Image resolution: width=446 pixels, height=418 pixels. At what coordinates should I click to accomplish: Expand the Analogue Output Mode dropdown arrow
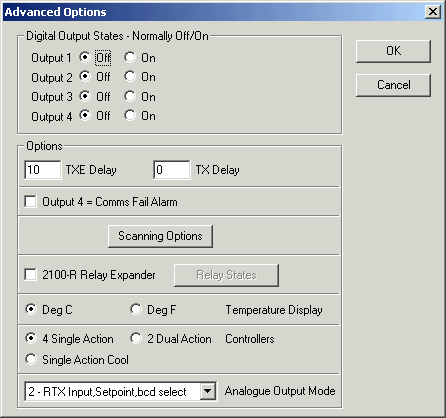coord(207,391)
